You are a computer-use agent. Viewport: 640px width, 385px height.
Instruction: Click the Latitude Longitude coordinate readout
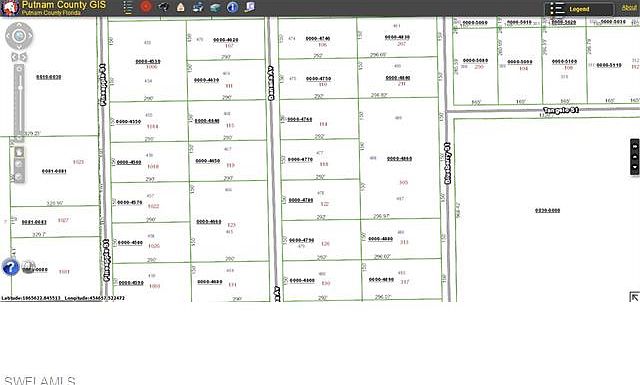63,298
